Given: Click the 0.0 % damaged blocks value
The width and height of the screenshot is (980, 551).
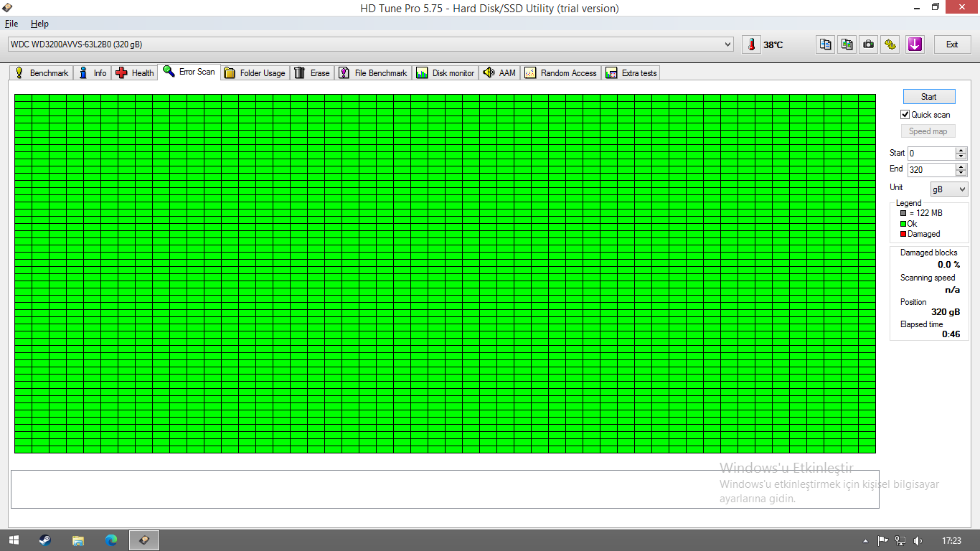Looking at the screenshot, I should pyautogui.click(x=948, y=265).
